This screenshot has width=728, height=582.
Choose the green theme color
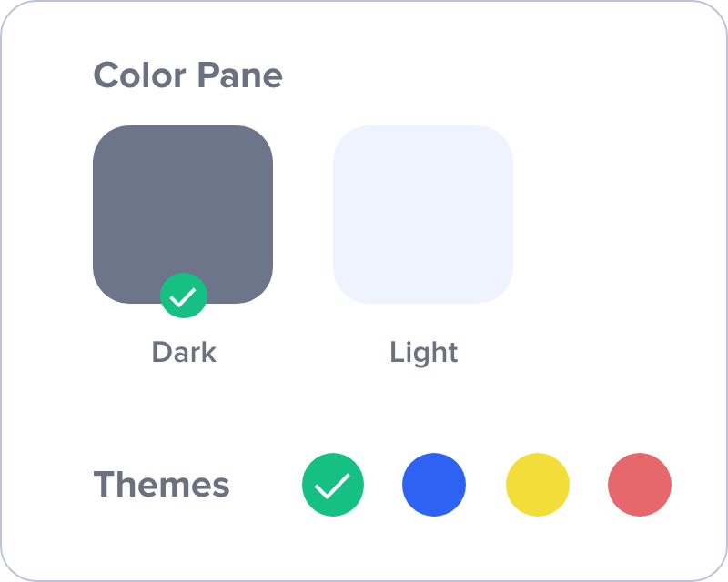(333, 485)
